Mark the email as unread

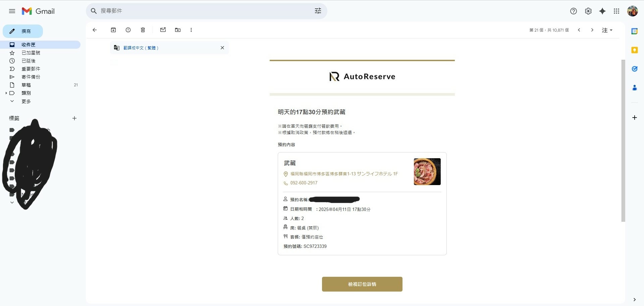(163, 30)
